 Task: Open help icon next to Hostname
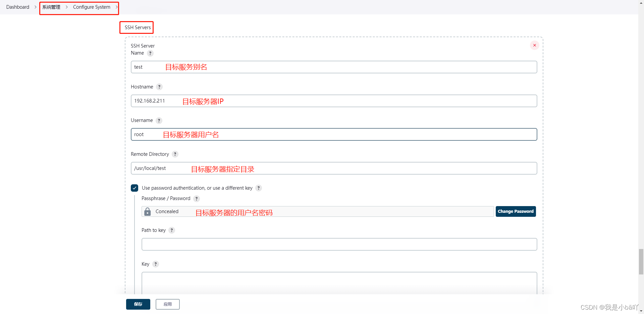159,87
